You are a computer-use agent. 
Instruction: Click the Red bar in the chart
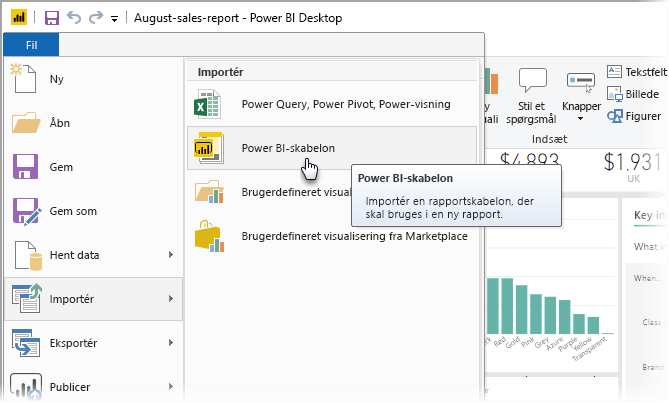[x=507, y=306]
